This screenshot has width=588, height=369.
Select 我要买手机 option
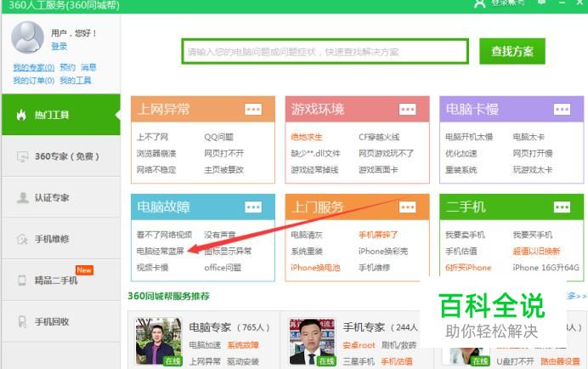point(533,235)
